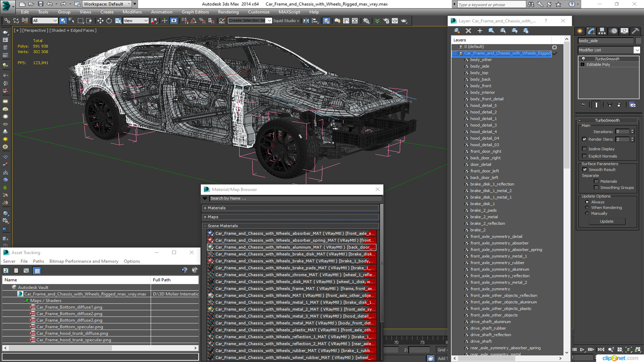Collapse the Scene Materials group
This screenshot has height=362, width=644.
[205, 226]
